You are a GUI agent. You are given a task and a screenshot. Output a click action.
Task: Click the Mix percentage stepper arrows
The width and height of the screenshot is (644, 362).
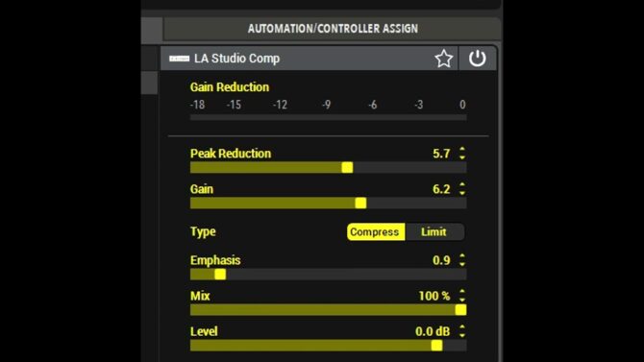(462, 296)
